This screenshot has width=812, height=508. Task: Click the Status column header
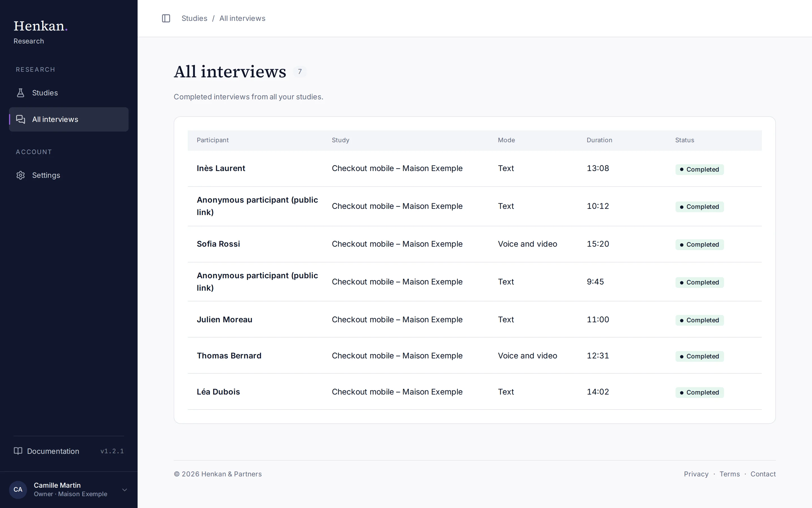point(685,140)
